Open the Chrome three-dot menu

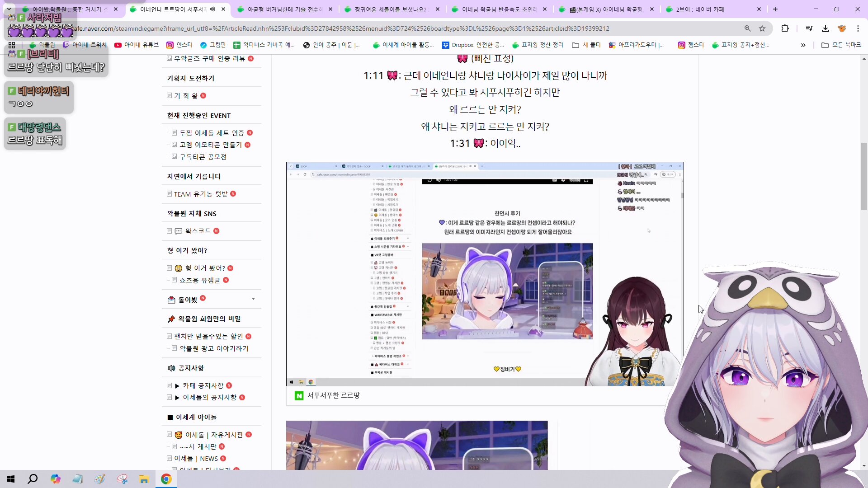tap(858, 28)
